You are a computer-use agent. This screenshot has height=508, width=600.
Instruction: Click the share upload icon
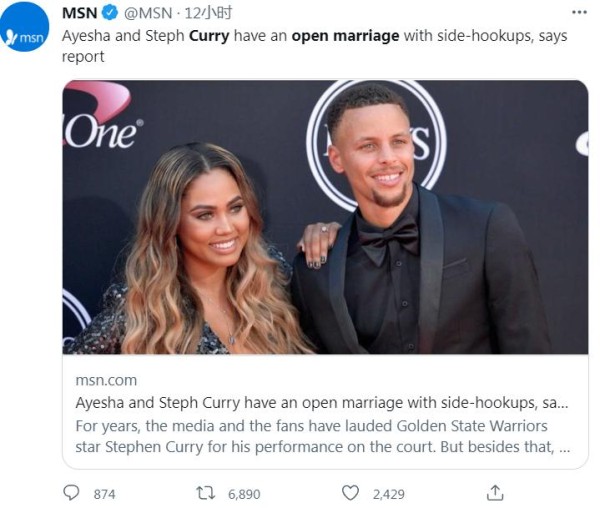coord(495,493)
